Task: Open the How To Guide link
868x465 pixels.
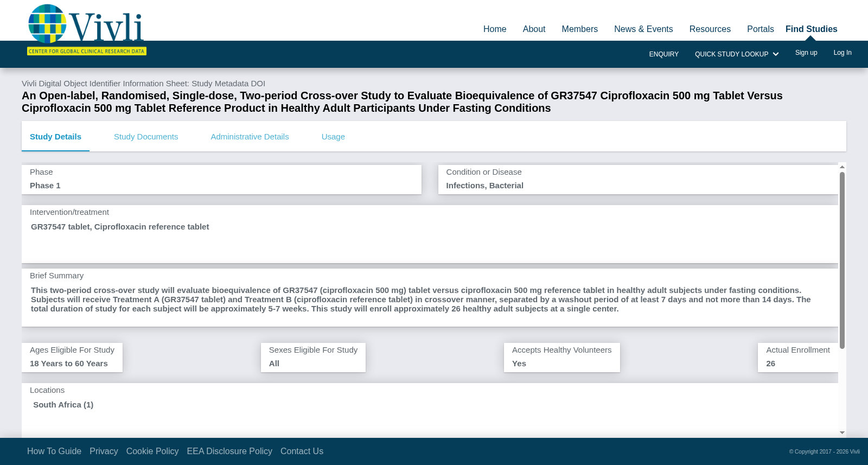Action: [54, 451]
